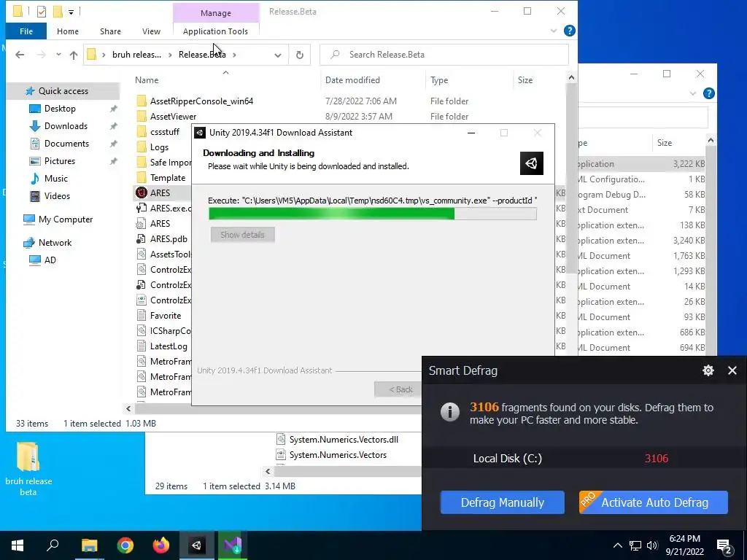Select the AD network computer
Screen dimensions: 747x560
[x=50, y=260]
